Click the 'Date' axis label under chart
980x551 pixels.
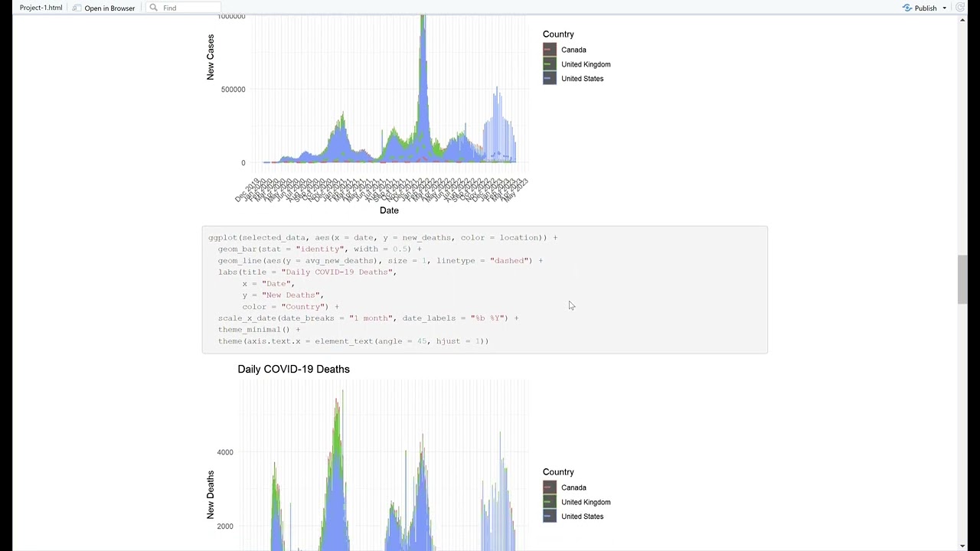pos(389,210)
